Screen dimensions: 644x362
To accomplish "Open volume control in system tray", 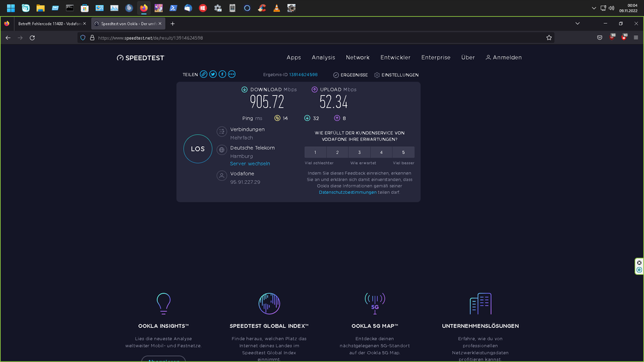I will coord(612,8).
